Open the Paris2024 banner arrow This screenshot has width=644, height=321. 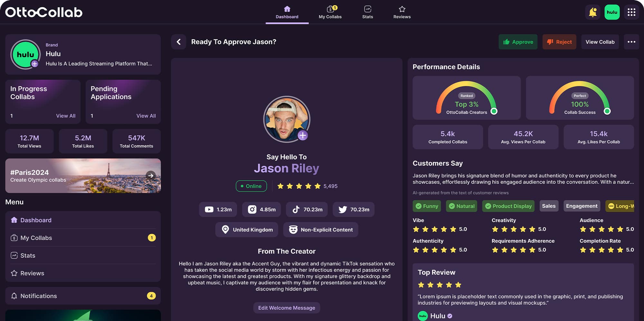click(x=150, y=176)
